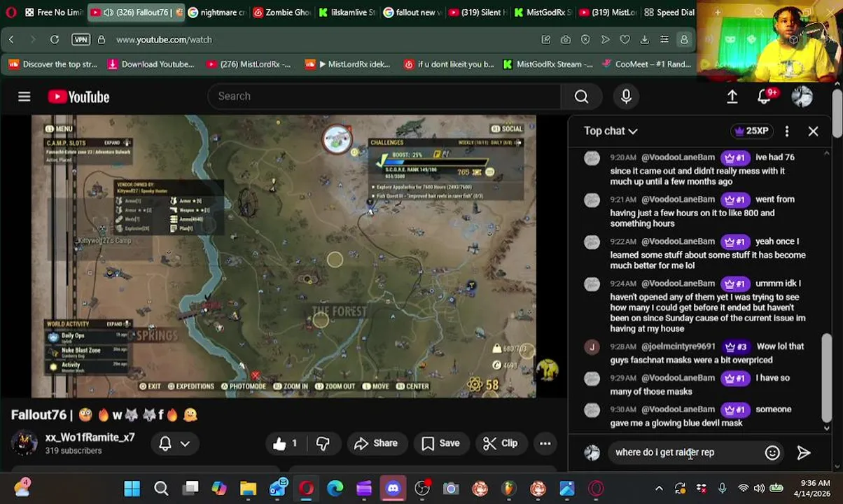This screenshot has height=504, width=843.
Task: Switch to nightmare Google search tab
Action: [217, 13]
